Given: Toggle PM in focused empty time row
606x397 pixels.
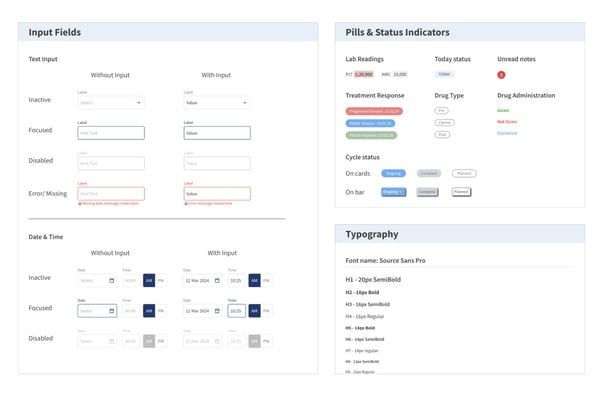Looking at the screenshot, I should [161, 311].
